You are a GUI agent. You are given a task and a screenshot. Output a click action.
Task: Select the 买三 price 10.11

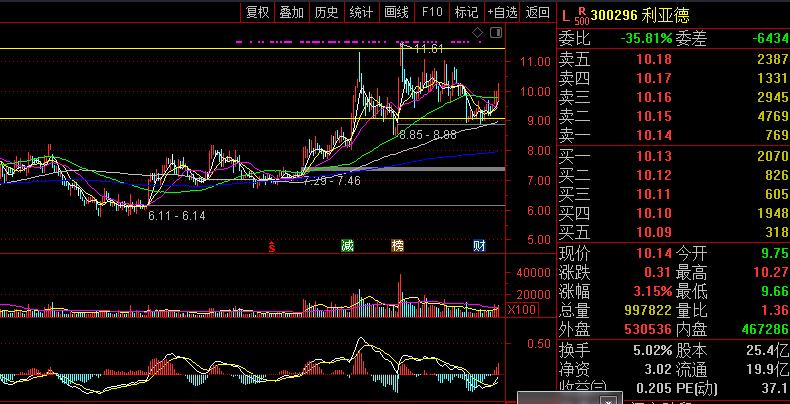click(x=653, y=194)
